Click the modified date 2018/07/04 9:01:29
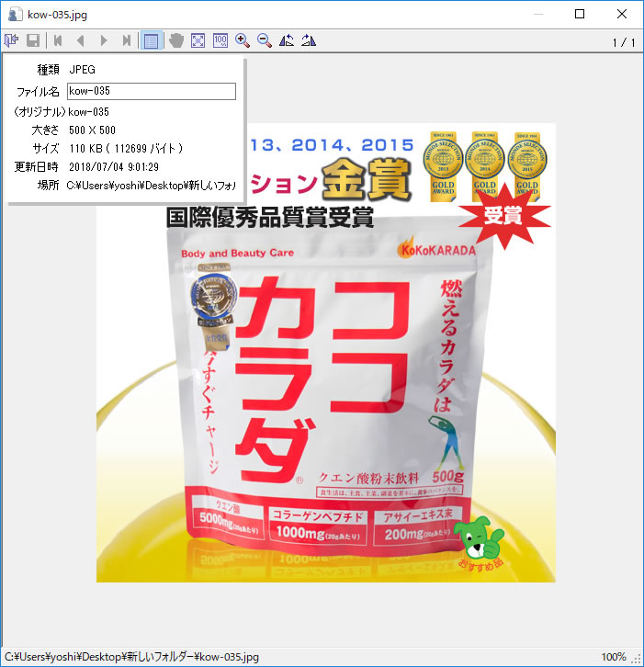This screenshot has width=644, height=667. coord(114,167)
